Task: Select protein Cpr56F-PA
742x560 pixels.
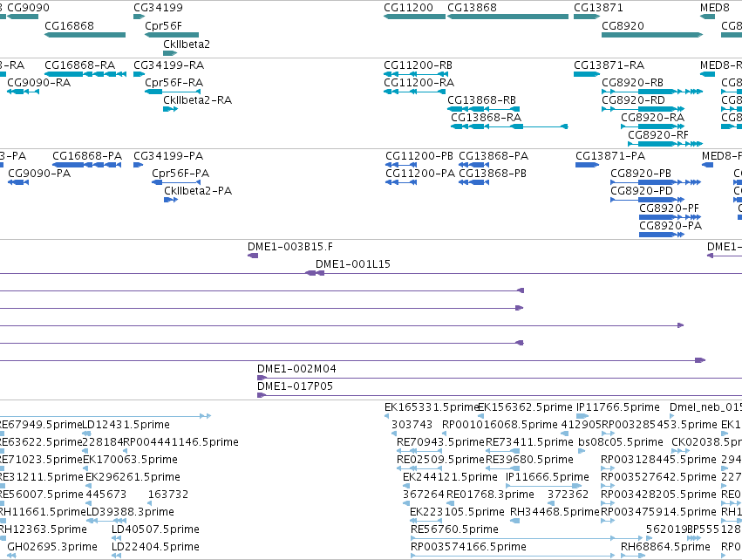Action: [175, 182]
